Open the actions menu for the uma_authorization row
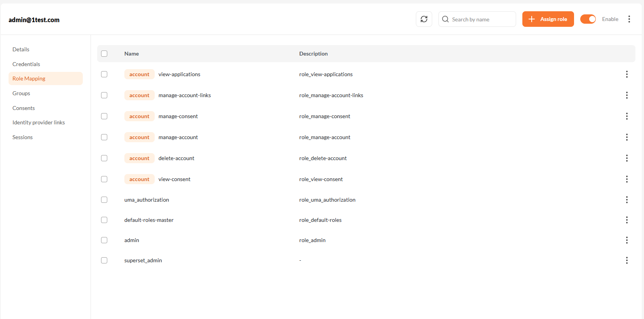644x319 pixels. (627, 200)
